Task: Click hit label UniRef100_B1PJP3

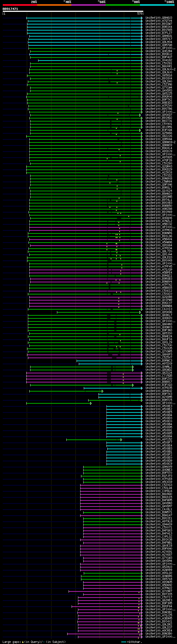Action: 159,476
